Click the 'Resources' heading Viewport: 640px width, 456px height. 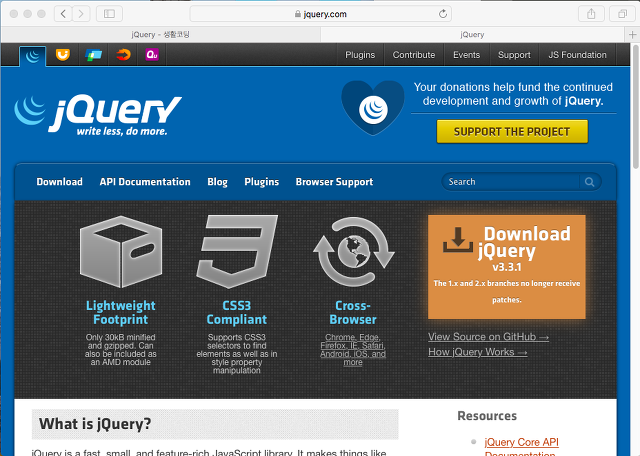[487, 416]
